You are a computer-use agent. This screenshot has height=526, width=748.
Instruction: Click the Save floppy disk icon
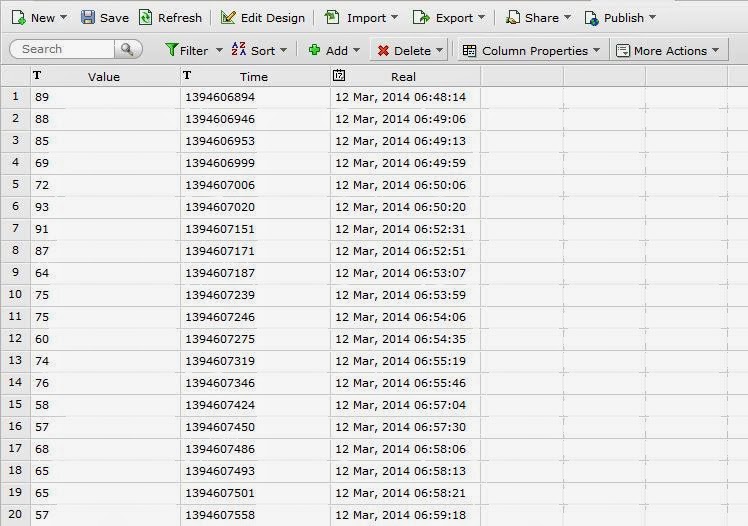(x=88, y=18)
